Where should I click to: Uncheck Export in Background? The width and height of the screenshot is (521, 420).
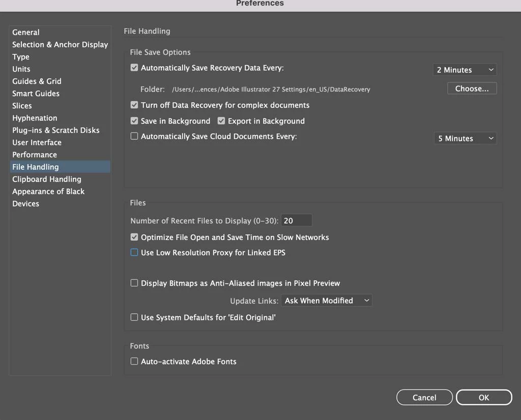click(x=221, y=121)
